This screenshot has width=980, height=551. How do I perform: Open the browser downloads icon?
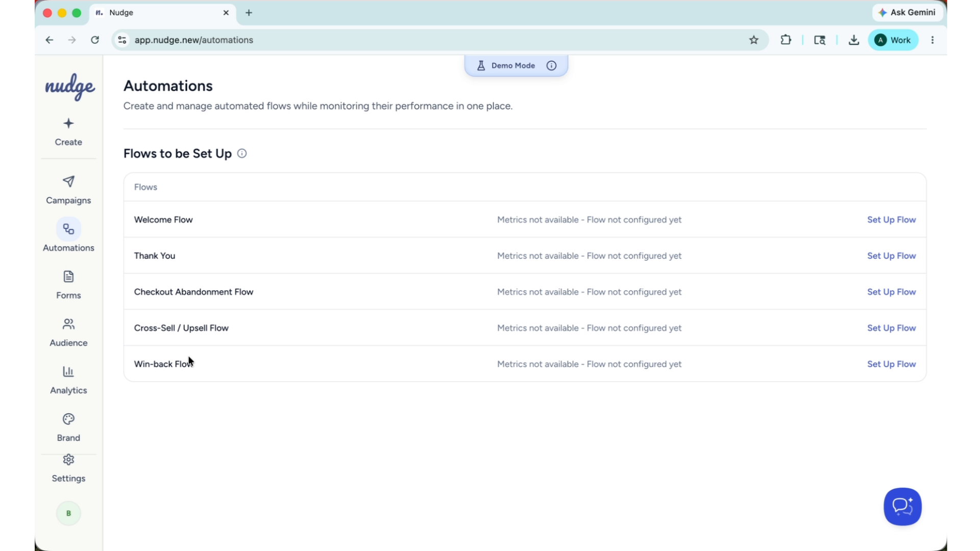click(x=854, y=40)
